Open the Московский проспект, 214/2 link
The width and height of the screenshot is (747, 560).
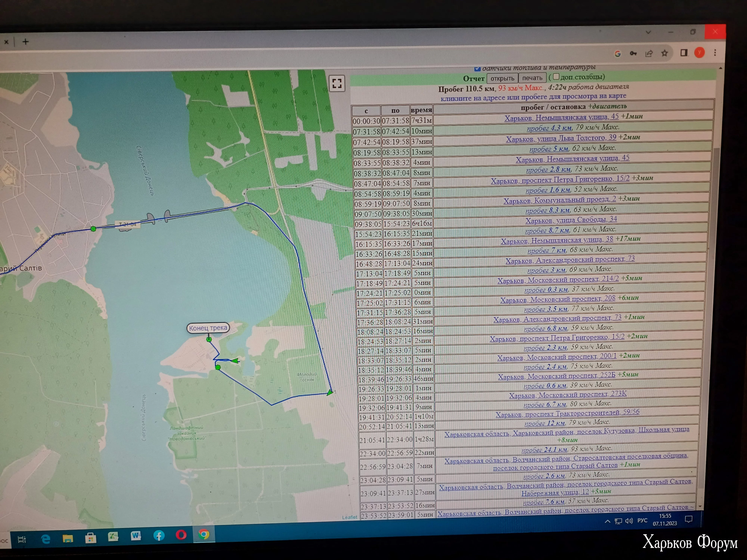[558, 280]
